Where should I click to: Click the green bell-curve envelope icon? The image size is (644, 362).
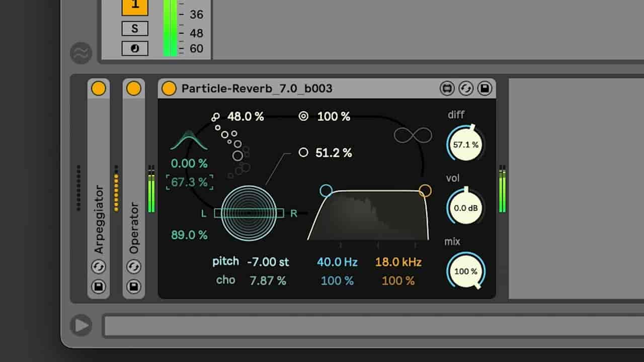coord(189,140)
